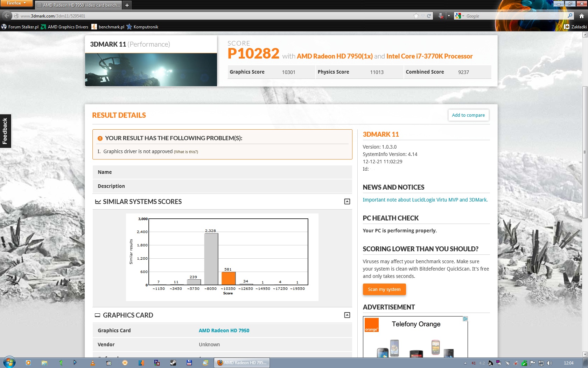Open the Feedback side tab
Viewport: 588px width, 368px height.
[6, 131]
